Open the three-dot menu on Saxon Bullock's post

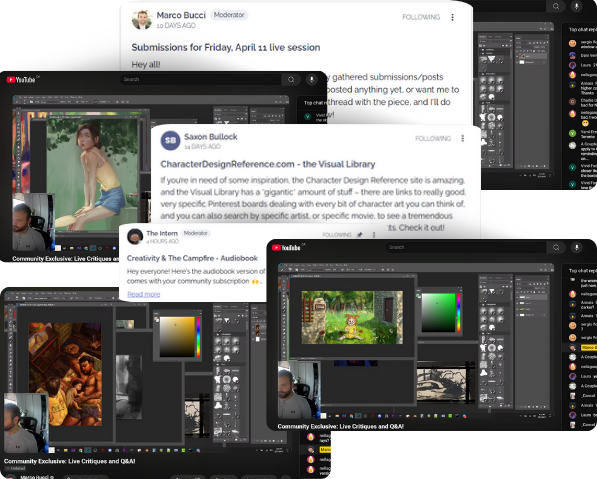pyautogui.click(x=463, y=138)
